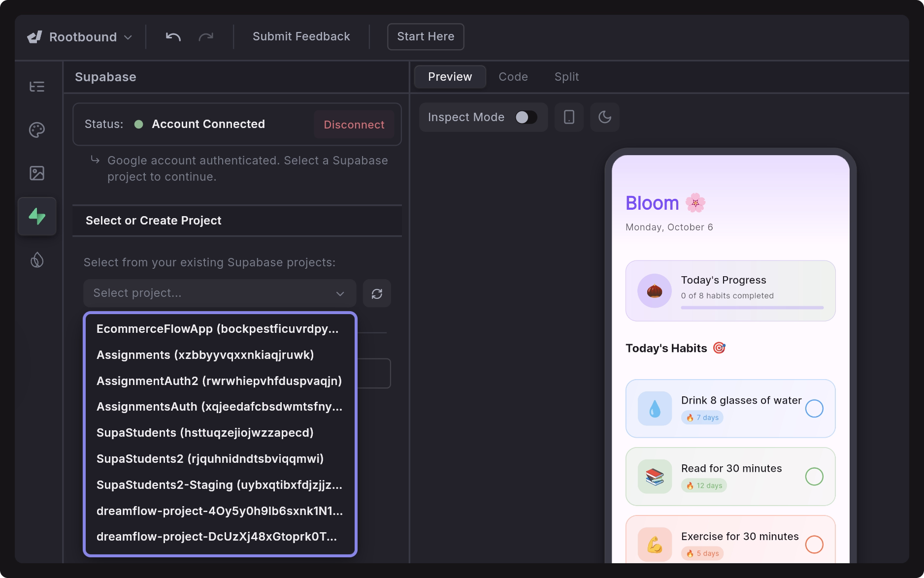Choose SupaStudents2-Staging from project list
This screenshot has height=578, width=924.
(219, 485)
